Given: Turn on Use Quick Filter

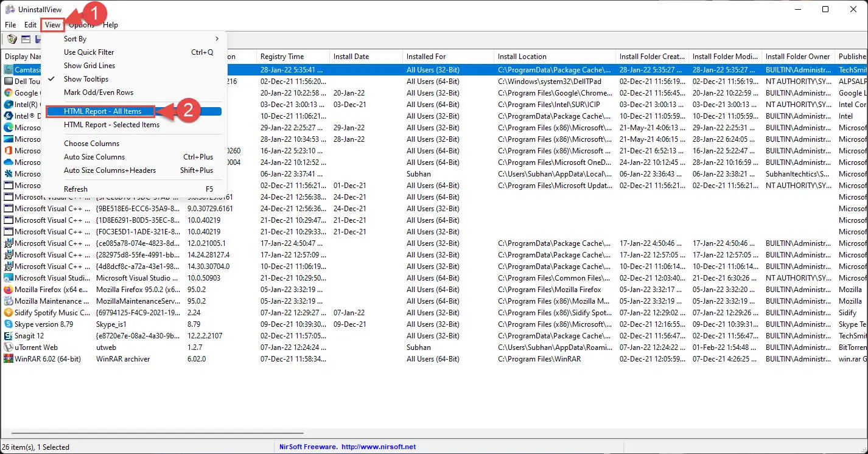Looking at the screenshot, I should click(89, 52).
